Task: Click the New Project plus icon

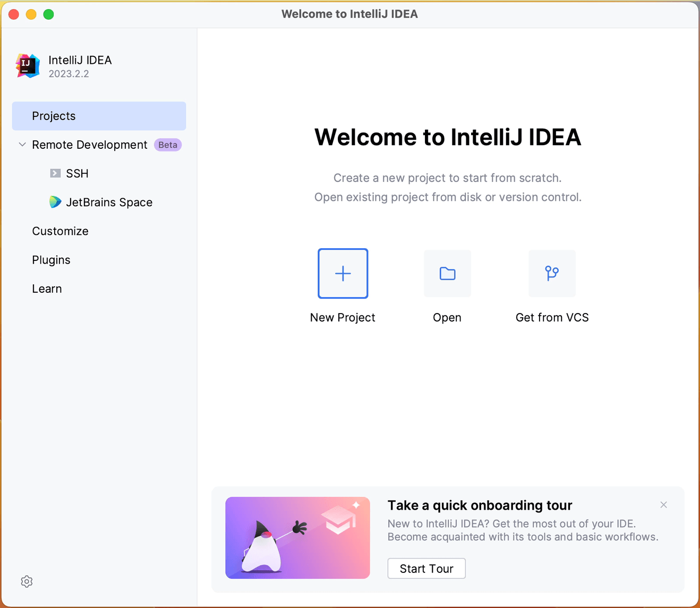Action: [343, 274]
